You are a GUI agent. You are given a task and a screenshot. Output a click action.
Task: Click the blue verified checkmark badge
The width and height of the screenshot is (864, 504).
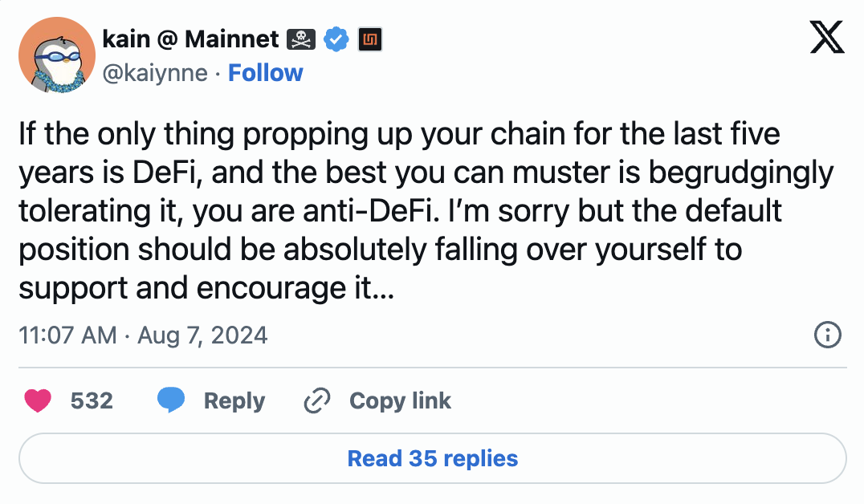pos(336,39)
